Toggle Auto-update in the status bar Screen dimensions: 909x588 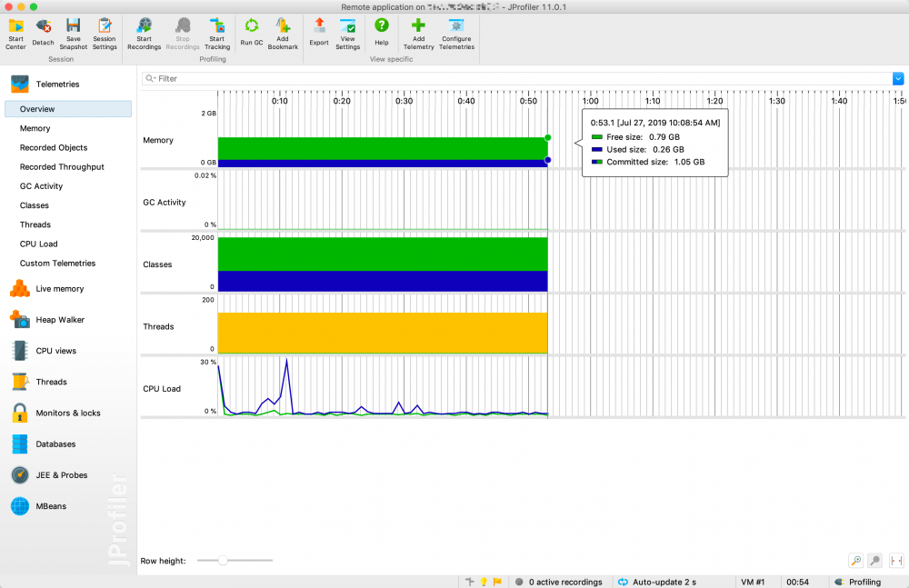pos(656,582)
